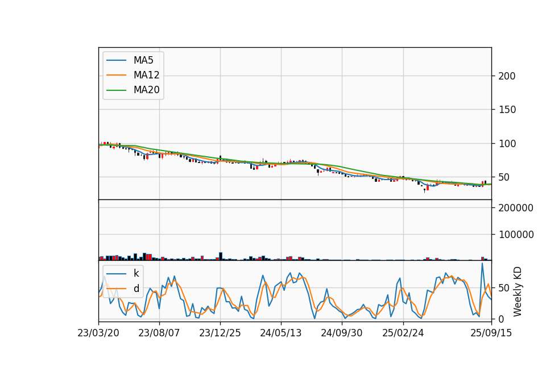Viewport: 546px width, 392px height.
Task: Click the green MA20 legend line
Action: pos(116,90)
